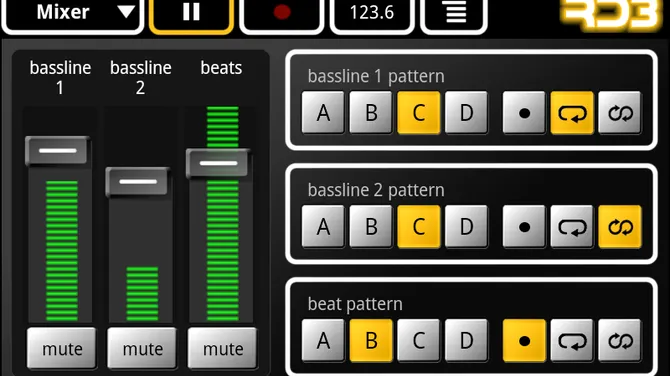
Task: Click the "bassline 1 pattern" label
Action: coord(376,76)
